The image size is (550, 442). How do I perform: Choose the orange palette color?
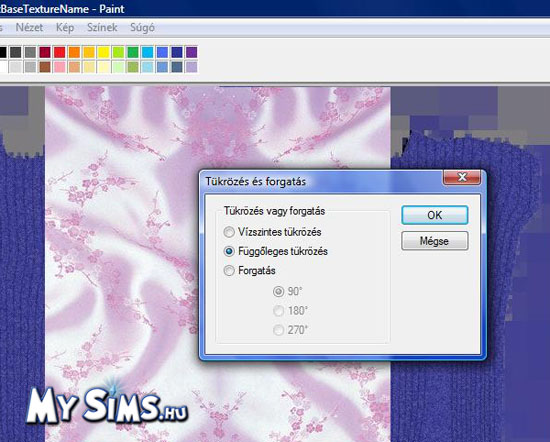[x=74, y=52]
